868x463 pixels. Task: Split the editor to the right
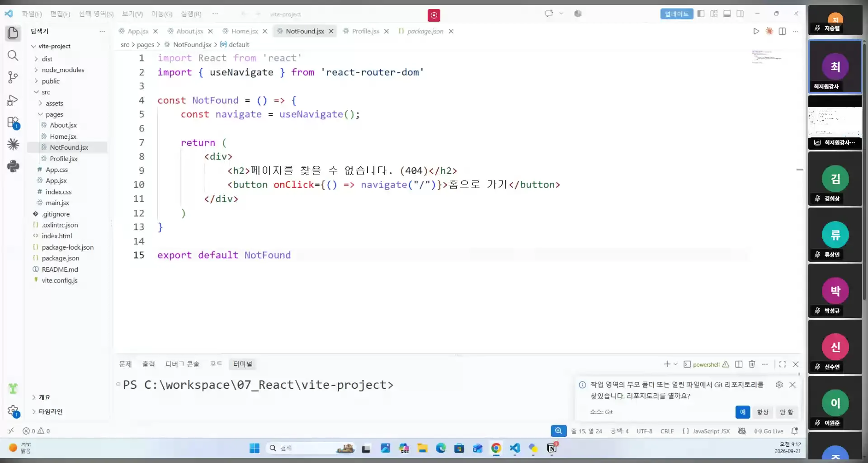(x=782, y=31)
